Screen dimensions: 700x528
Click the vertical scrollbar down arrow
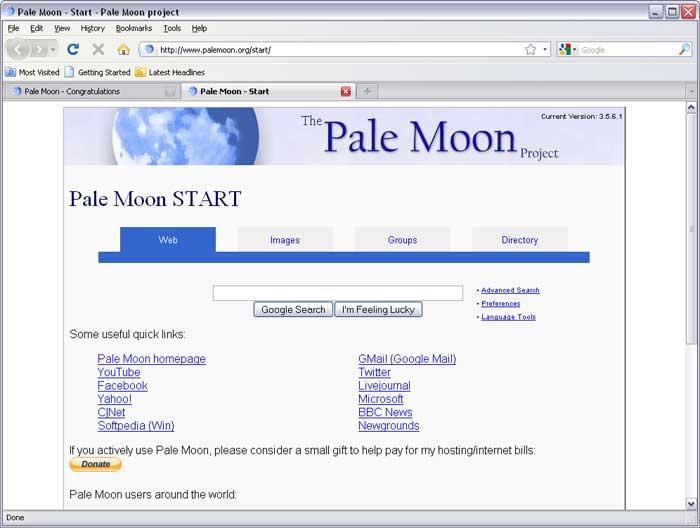(x=691, y=503)
